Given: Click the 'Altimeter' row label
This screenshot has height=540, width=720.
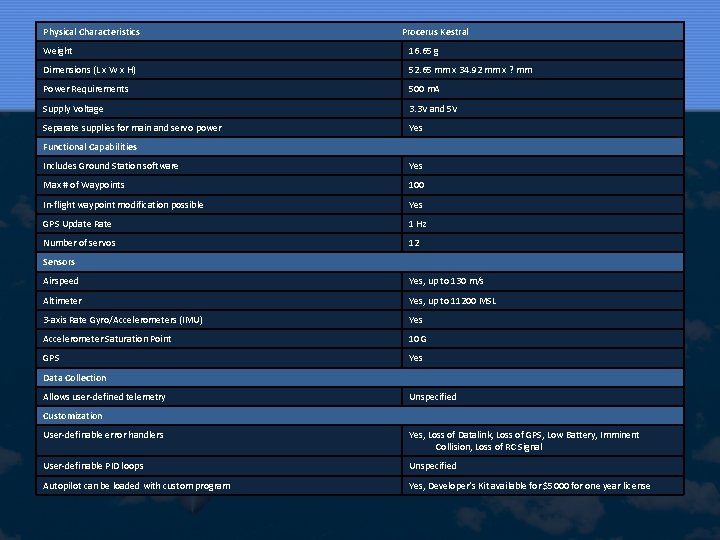Looking at the screenshot, I should (x=62, y=301).
